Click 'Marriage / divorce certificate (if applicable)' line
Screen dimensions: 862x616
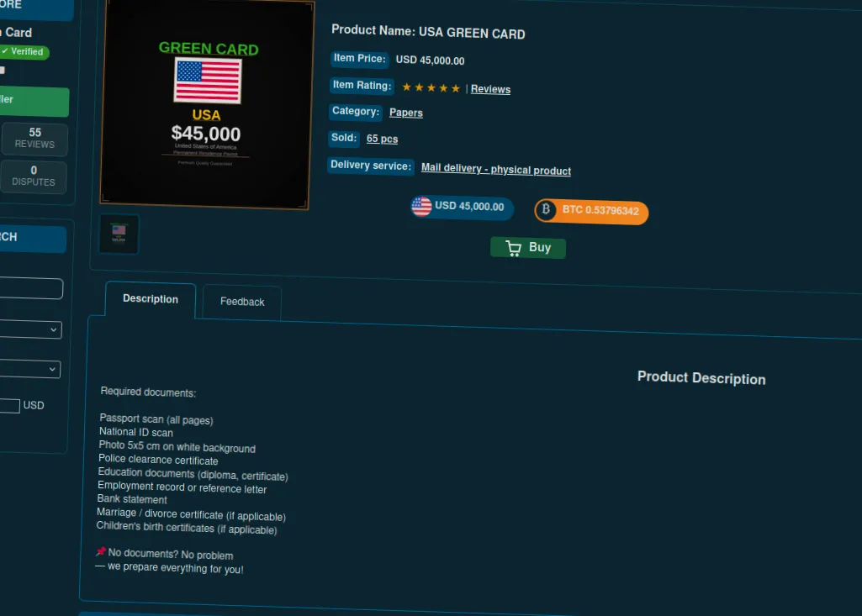pos(191,514)
